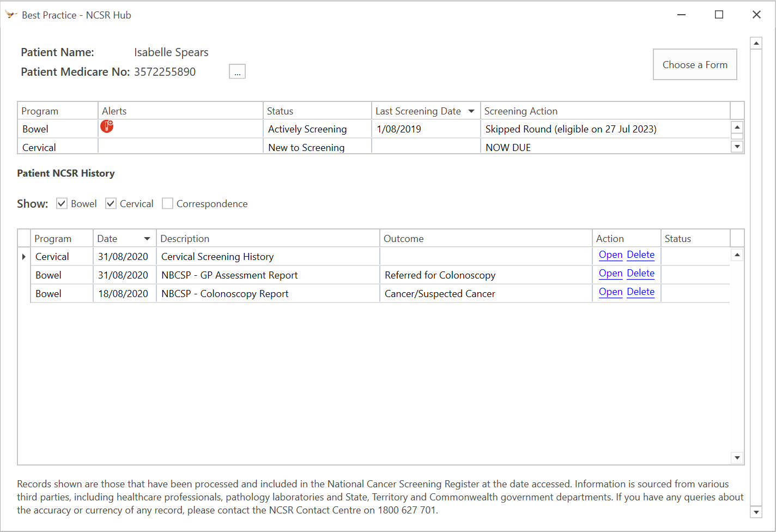The height and width of the screenshot is (532, 776).
Task: Click the Description column header
Action: point(268,239)
